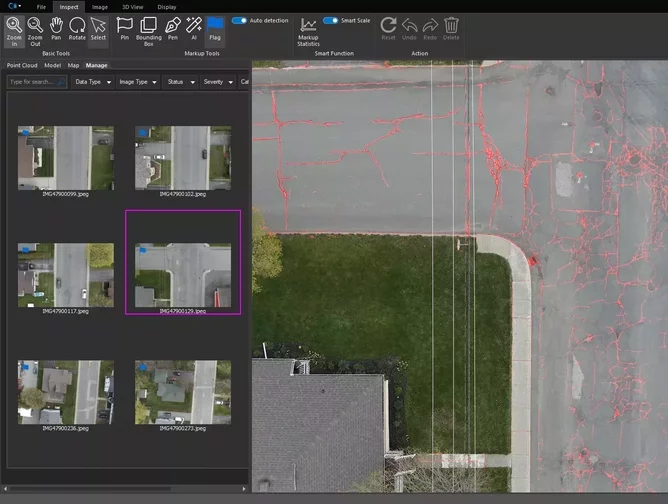Open the Point Cloud panel tab
This screenshot has width=668, height=504.
click(x=22, y=65)
